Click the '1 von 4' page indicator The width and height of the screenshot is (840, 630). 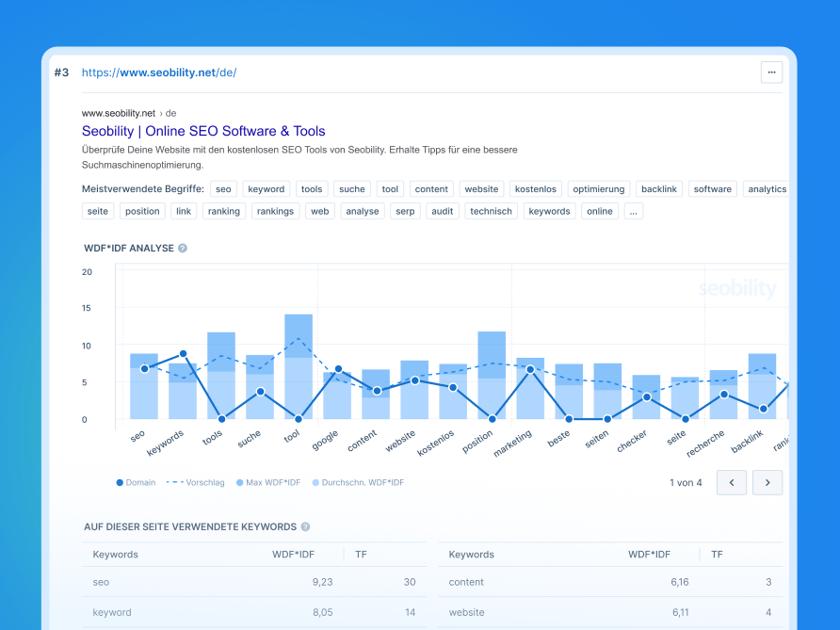pos(686,483)
